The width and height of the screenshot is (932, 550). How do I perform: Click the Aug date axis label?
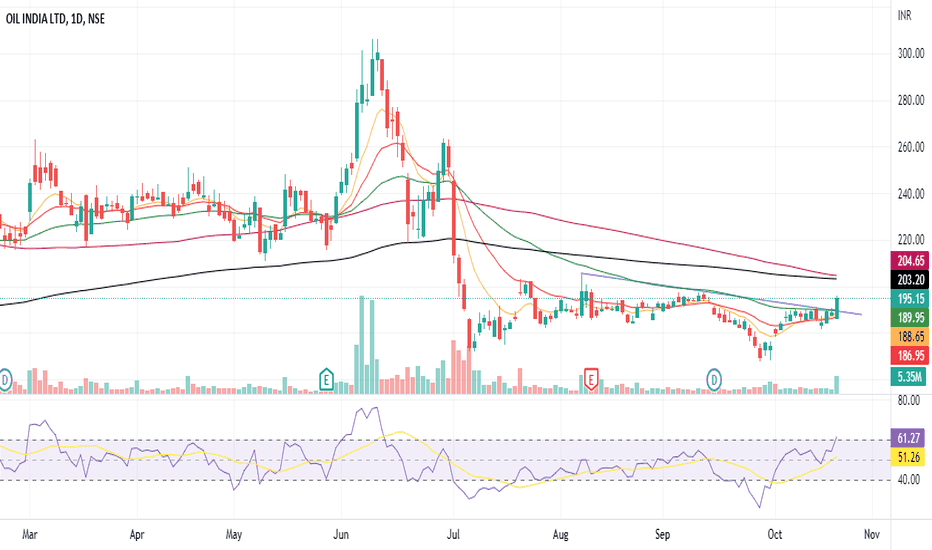click(561, 535)
